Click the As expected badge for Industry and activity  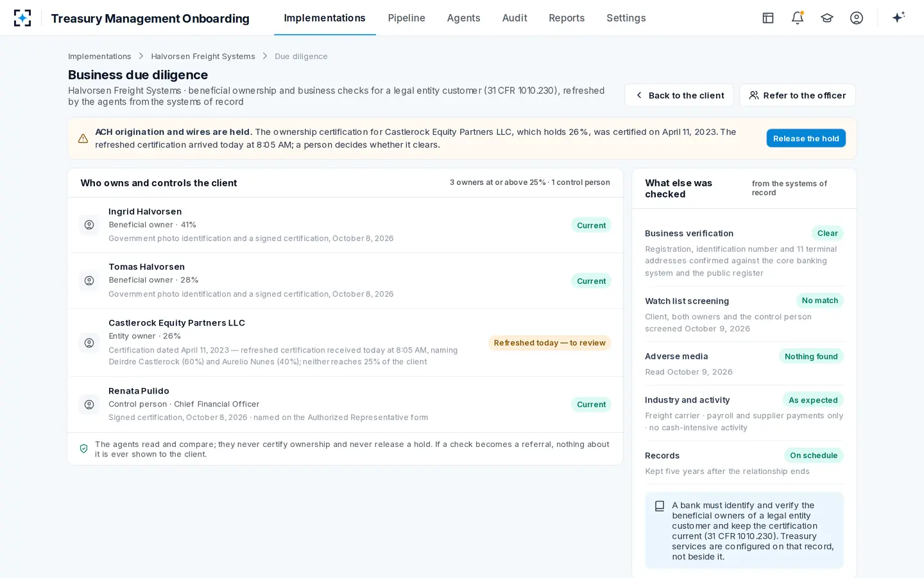[x=813, y=400]
